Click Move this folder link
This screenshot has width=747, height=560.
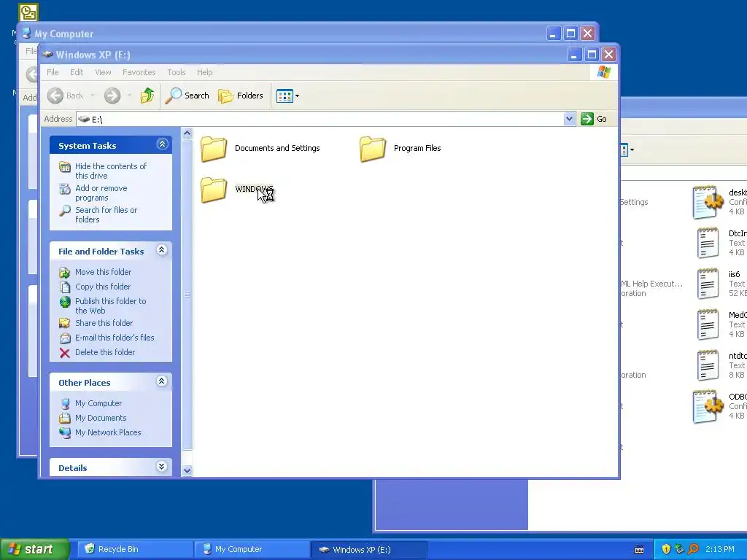click(103, 272)
